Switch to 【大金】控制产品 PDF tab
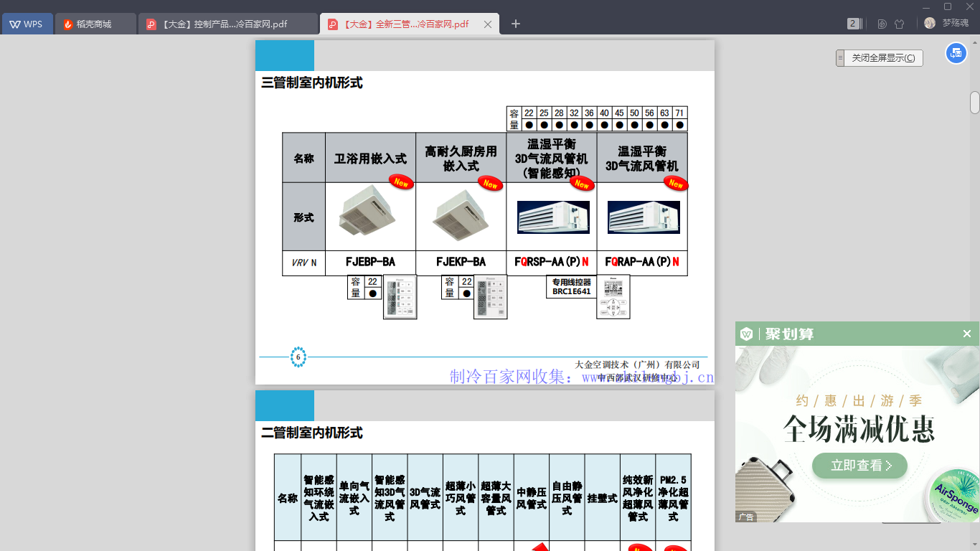Image resolution: width=980 pixels, height=551 pixels. pos(227,24)
